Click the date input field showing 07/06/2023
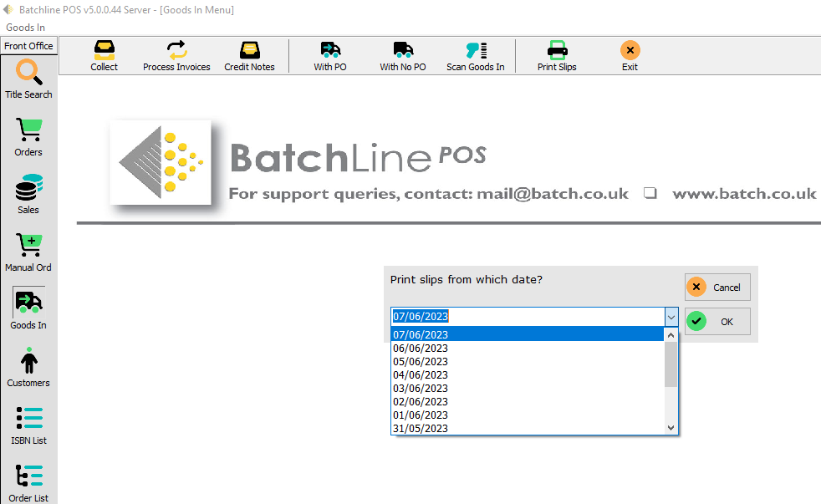This screenshot has width=821, height=504. click(x=528, y=317)
